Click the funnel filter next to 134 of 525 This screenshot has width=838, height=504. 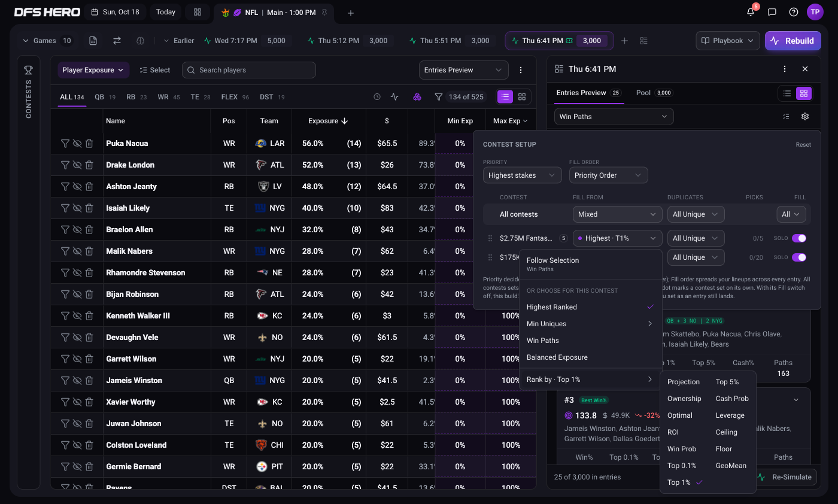[x=439, y=96]
